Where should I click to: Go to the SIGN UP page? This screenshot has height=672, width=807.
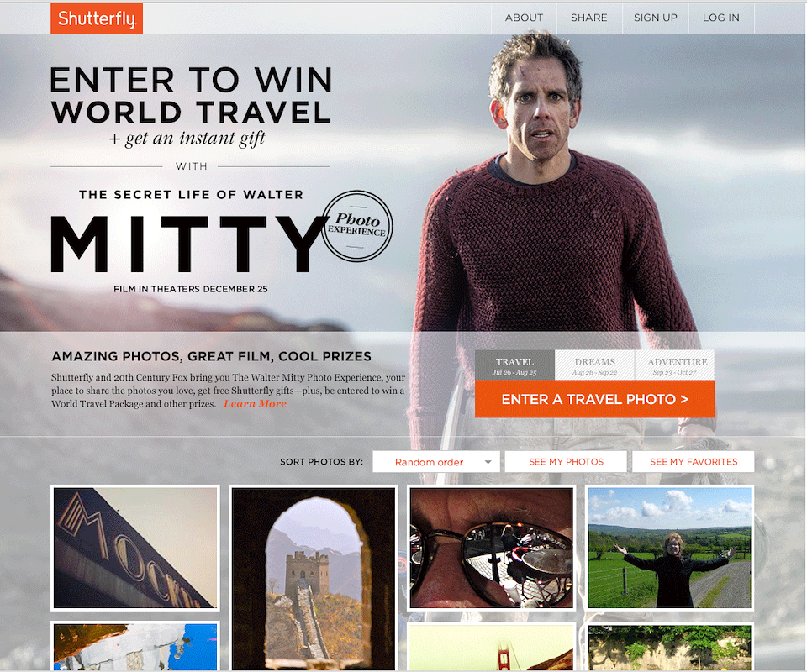point(655,18)
